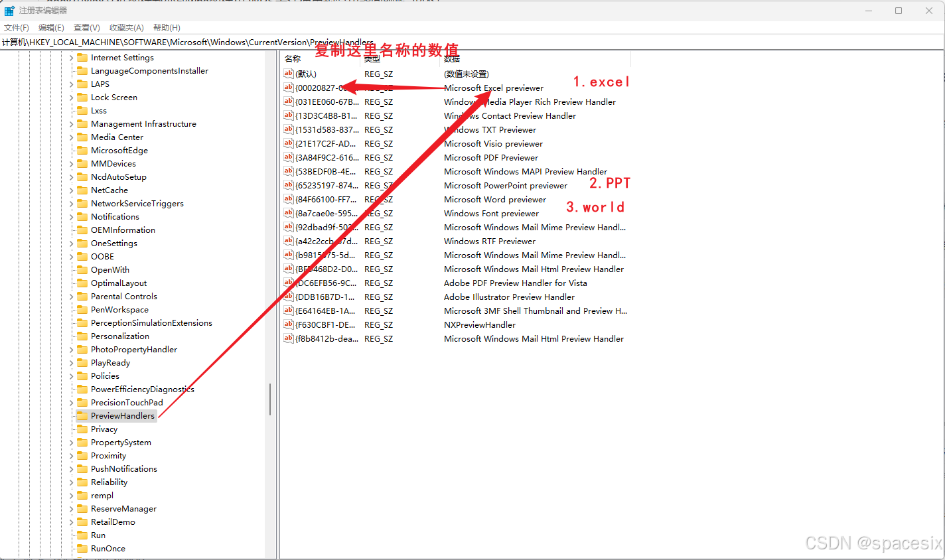The height and width of the screenshot is (560, 945).
Task: Click the value icon for {65235197-874... entry
Action: (288, 185)
